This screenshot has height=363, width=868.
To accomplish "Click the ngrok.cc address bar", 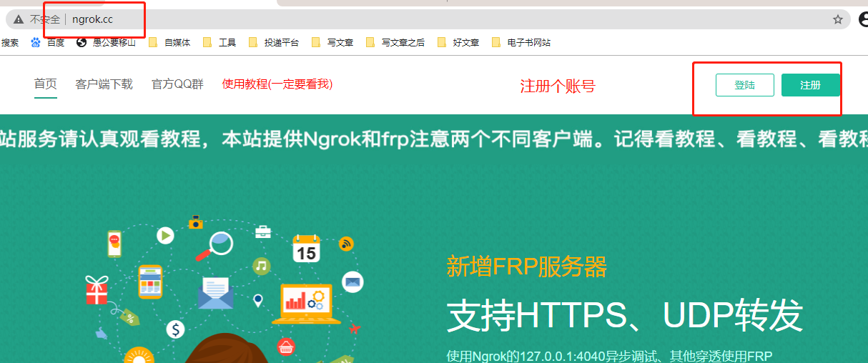I will coord(429,19).
